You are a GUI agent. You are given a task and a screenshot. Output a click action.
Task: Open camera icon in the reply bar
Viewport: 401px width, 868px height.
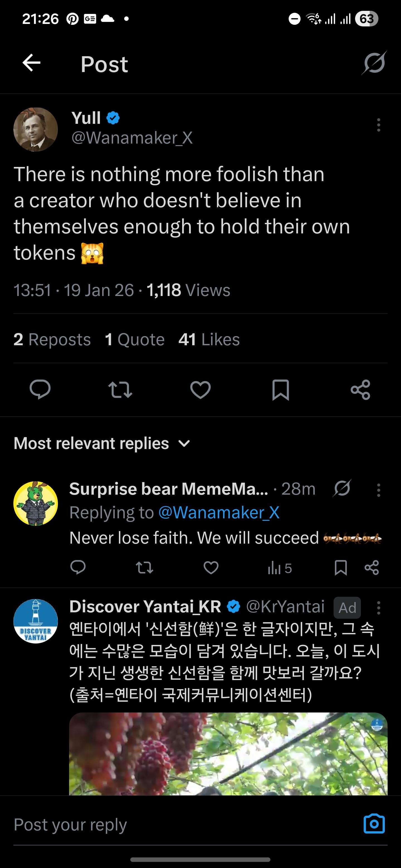click(374, 824)
